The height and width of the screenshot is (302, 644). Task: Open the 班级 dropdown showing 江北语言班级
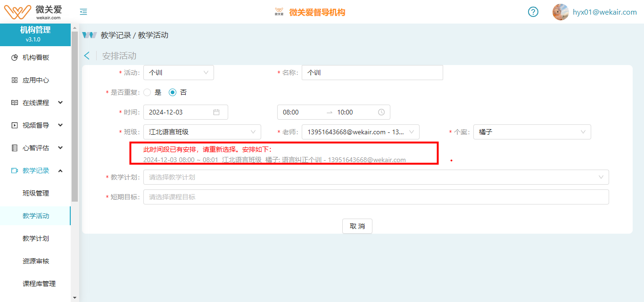pyautogui.click(x=202, y=132)
